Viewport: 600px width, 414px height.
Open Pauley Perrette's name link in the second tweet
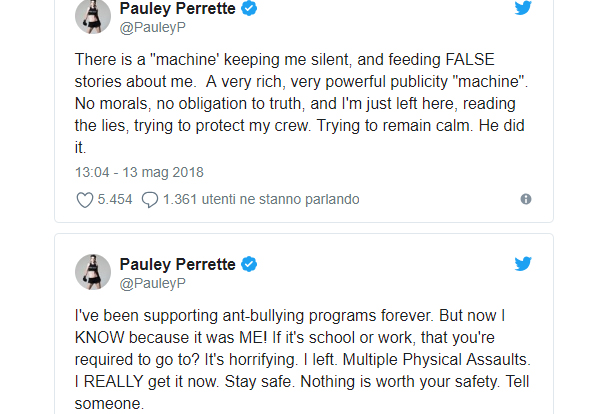point(178,265)
